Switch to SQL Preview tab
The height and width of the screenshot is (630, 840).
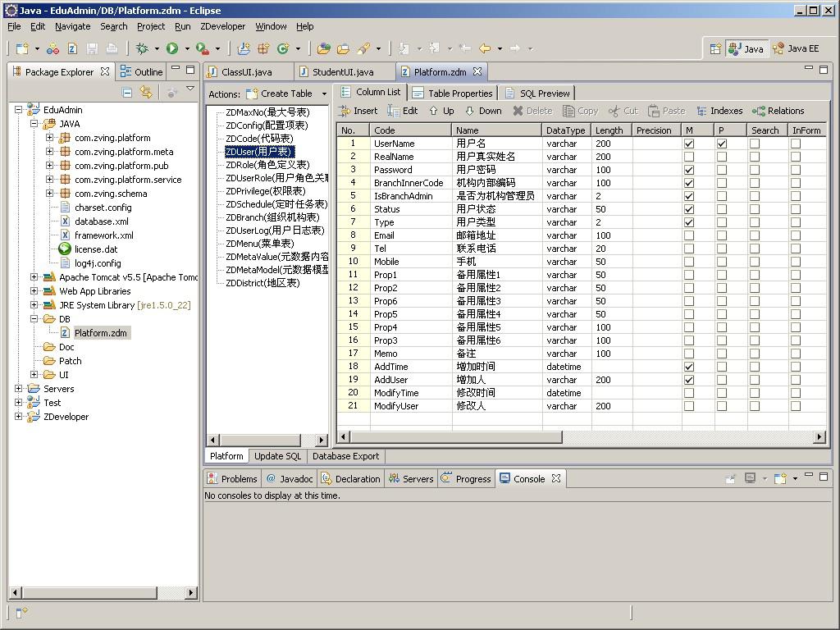click(x=537, y=93)
